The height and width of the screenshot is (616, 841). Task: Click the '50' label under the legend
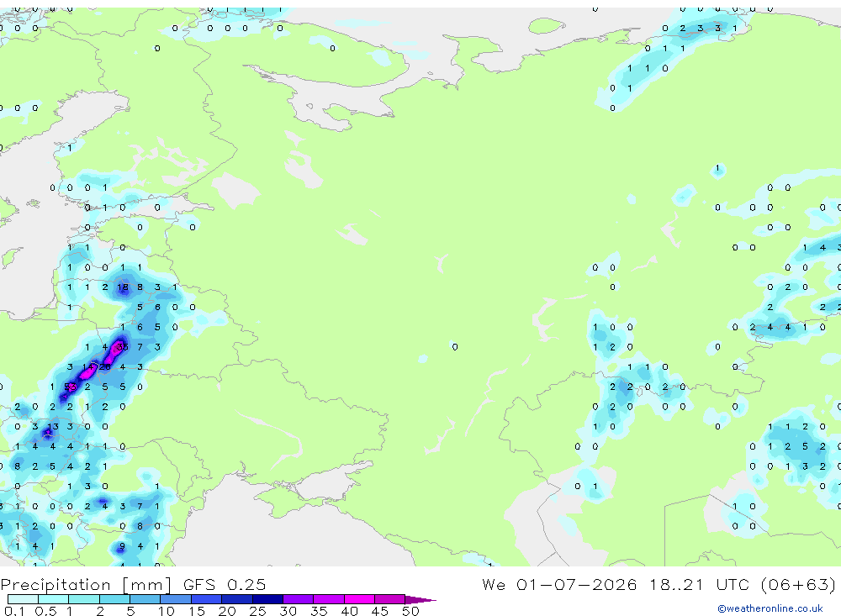(x=410, y=611)
